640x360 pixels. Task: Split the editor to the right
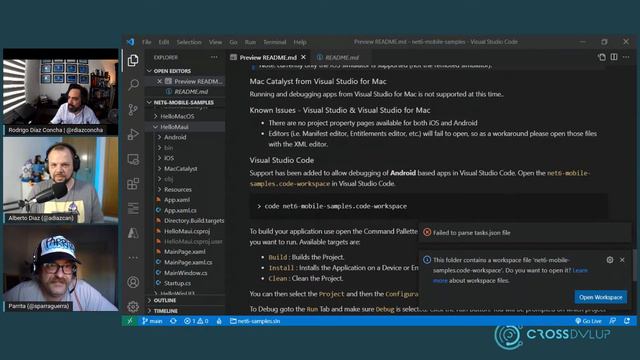click(x=614, y=57)
